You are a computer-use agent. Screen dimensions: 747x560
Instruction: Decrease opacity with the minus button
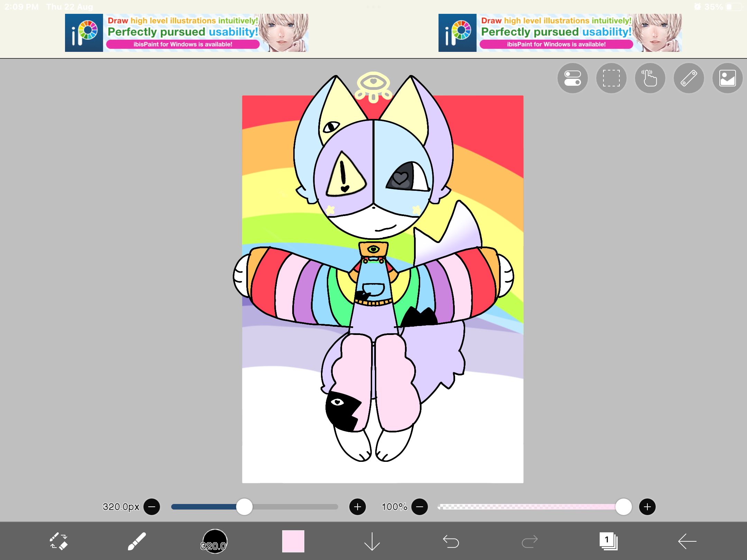(x=419, y=507)
